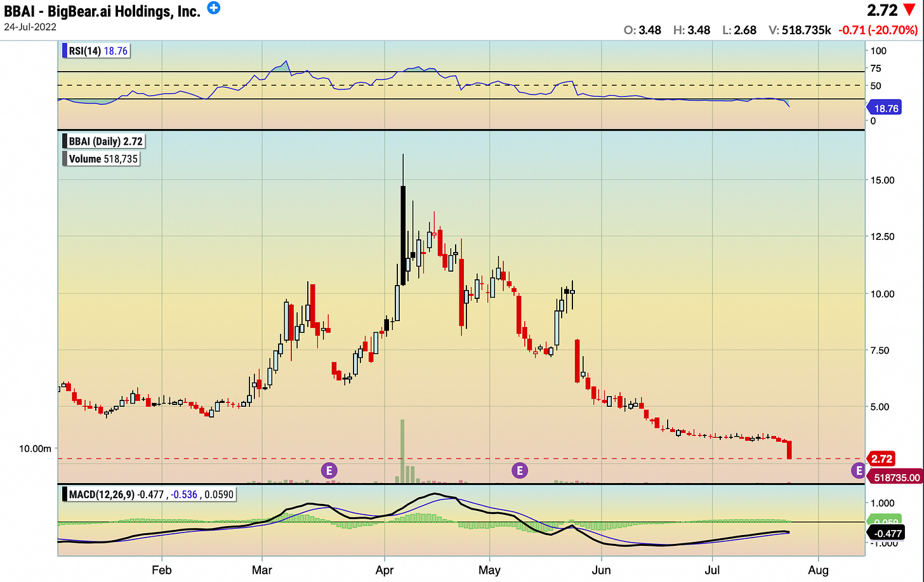The width and height of the screenshot is (924, 582).
Task: Click the March earnings E marker
Action: click(329, 470)
